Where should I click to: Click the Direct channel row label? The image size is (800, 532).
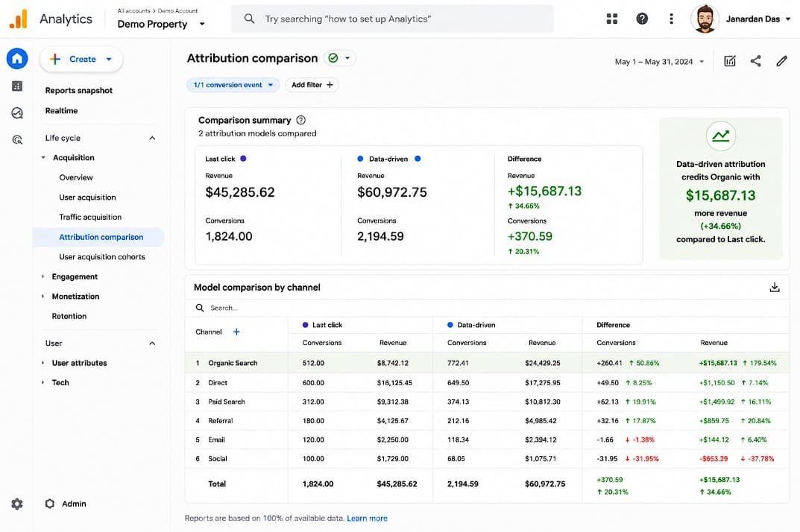tap(218, 382)
